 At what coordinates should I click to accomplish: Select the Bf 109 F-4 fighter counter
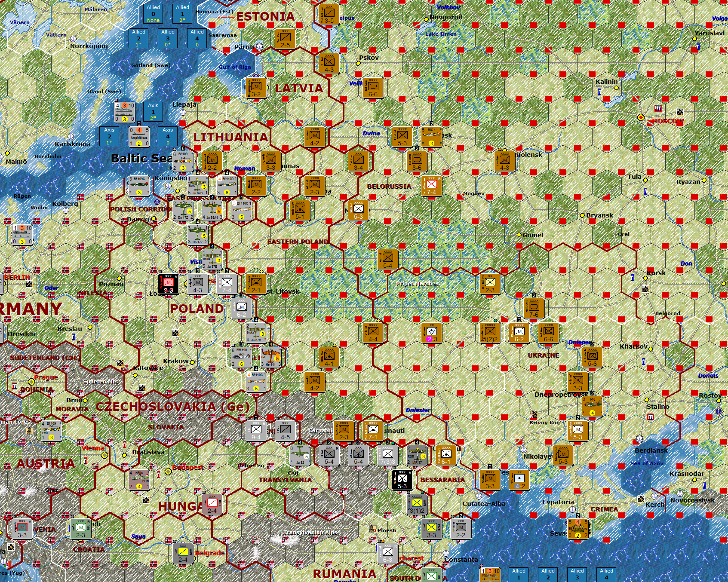[x=183, y=161]
